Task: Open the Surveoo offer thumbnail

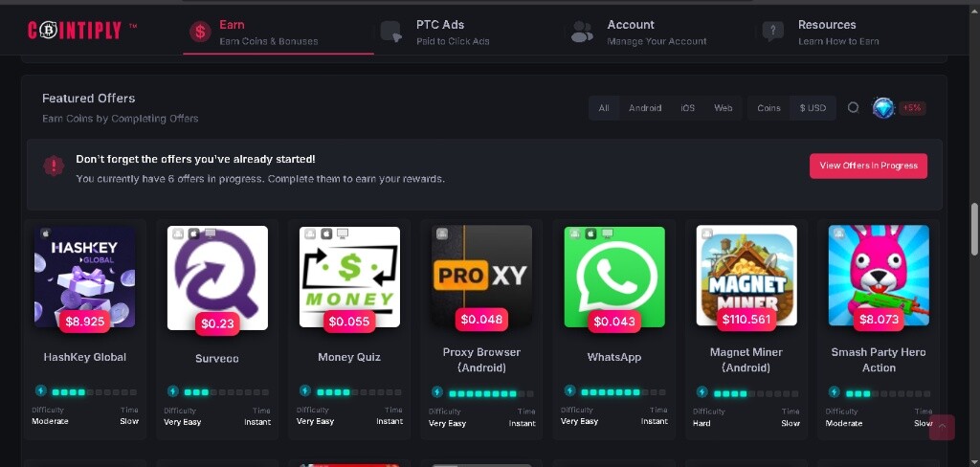Action: tap(217, 278)
